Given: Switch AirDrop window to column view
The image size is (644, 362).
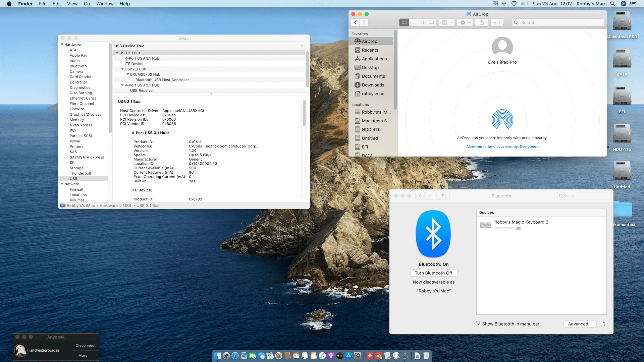Looking at the screenshot, I should click(x=423, y=22).
